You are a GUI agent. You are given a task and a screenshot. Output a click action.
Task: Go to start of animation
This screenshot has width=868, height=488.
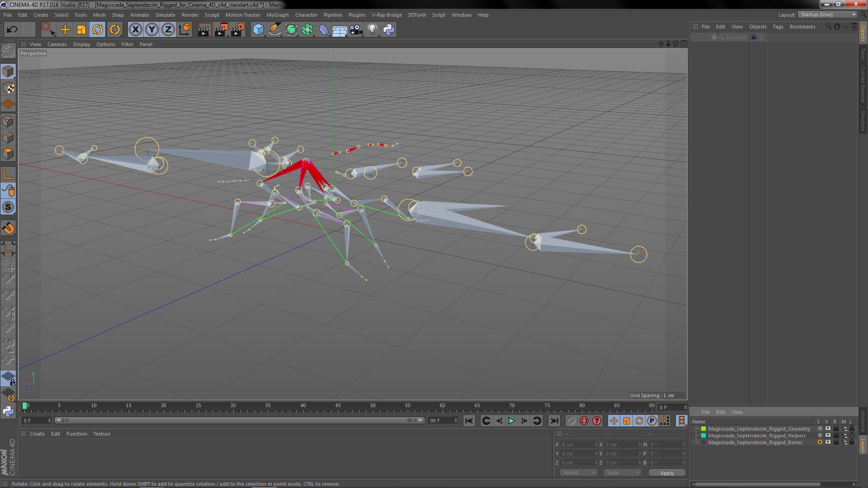coord(469,421)
